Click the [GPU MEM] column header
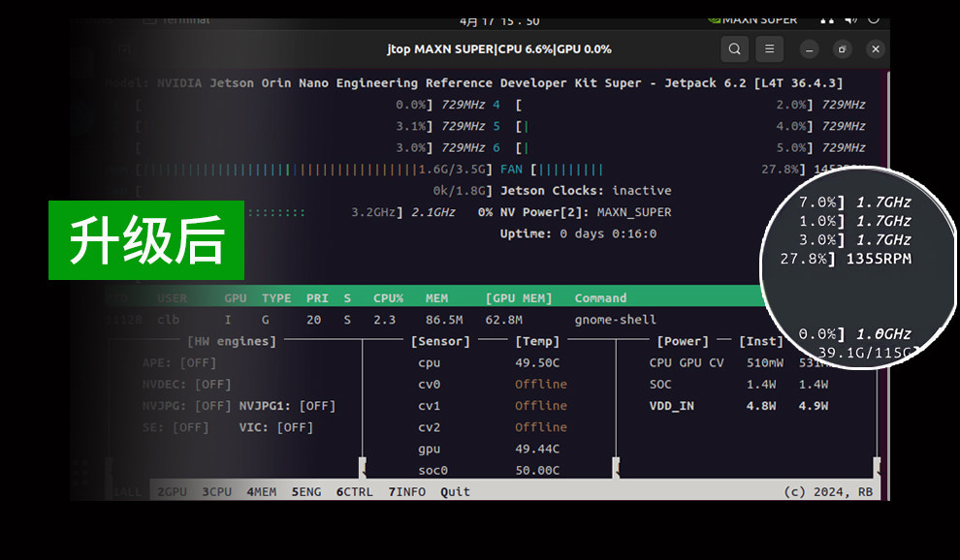This screenshot has width=960, height=560. tap(519, 298)
